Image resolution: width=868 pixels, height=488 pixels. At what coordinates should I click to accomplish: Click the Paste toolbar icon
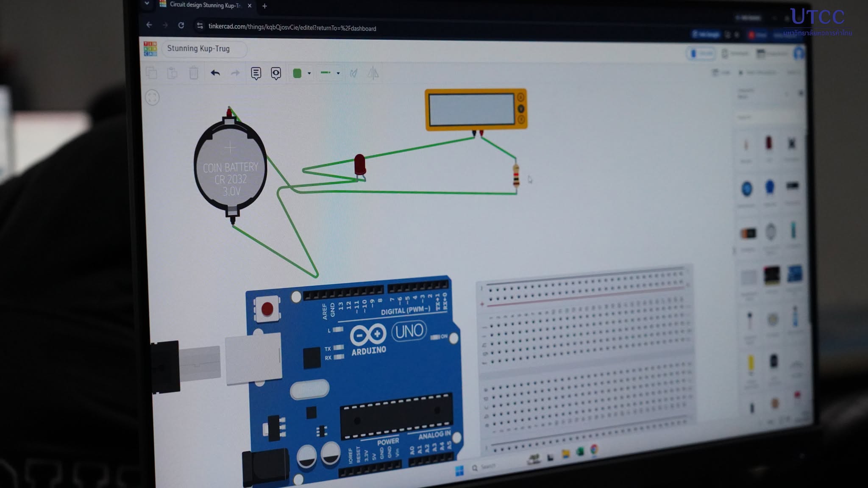[172, 73]
